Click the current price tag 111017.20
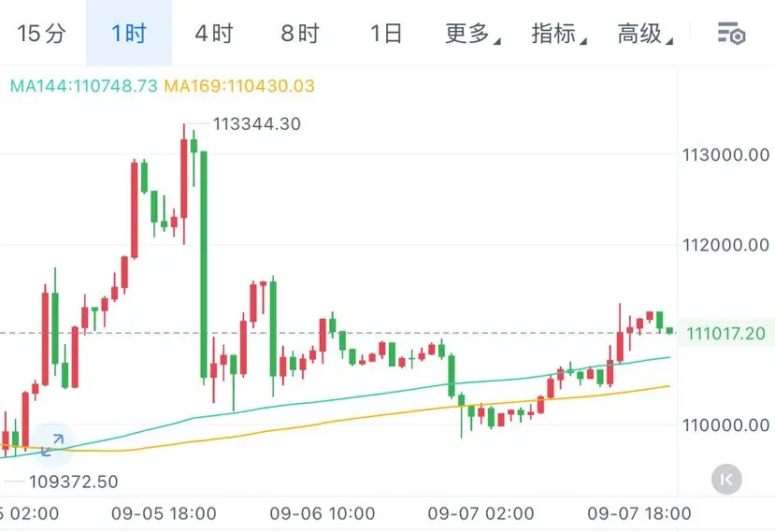775x532 pixels. pos(725,333)
